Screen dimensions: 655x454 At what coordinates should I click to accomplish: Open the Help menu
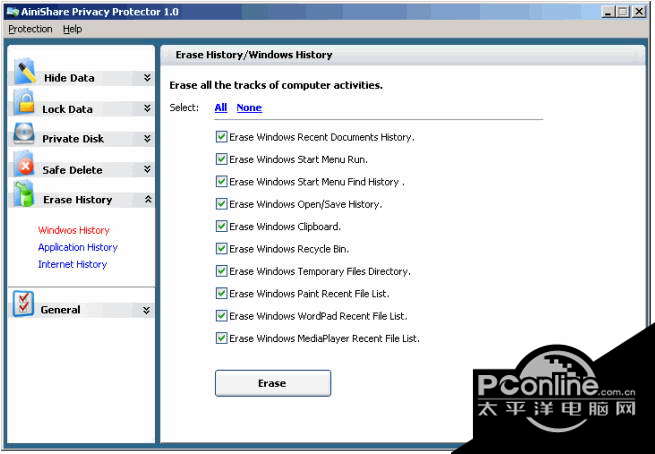click(x=72, y=29)
